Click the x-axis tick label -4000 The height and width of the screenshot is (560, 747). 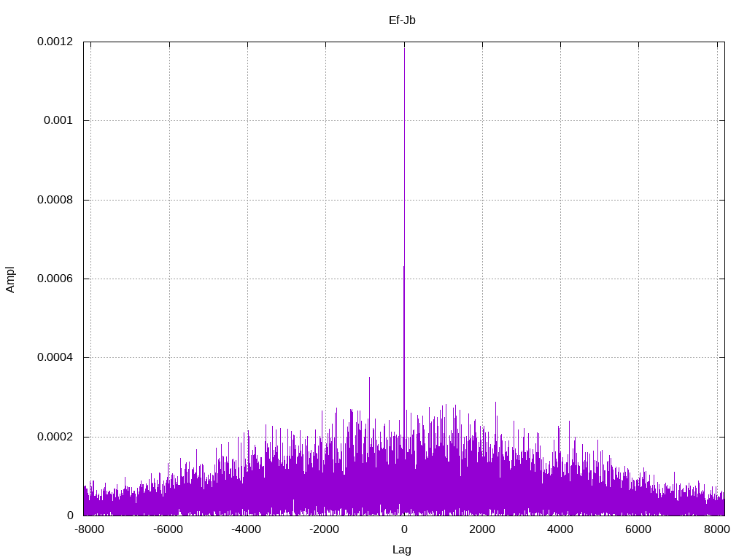click(247, 529)
